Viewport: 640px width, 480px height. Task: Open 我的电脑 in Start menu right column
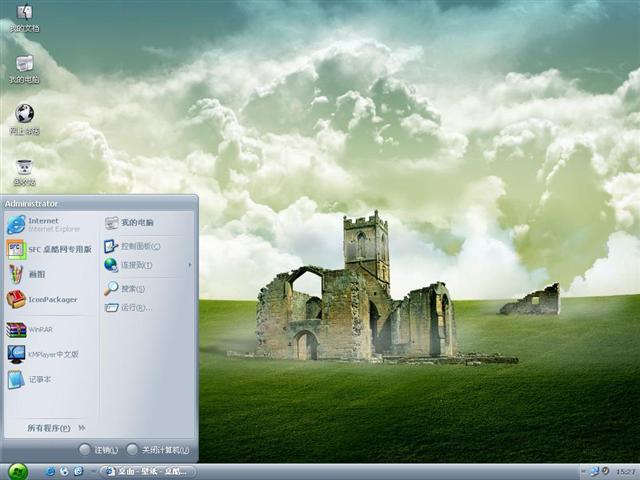136,223
